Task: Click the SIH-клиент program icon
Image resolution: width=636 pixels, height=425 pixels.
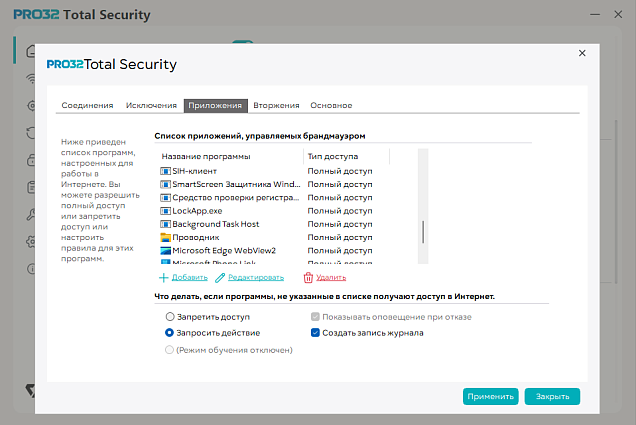Action: [x=165, y=171]
